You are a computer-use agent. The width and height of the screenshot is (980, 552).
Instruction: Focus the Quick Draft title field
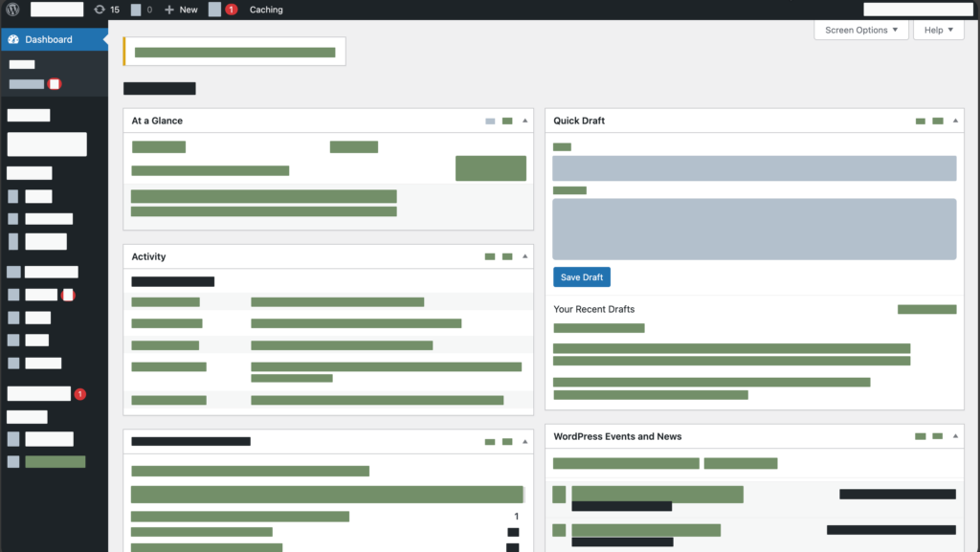754,168
